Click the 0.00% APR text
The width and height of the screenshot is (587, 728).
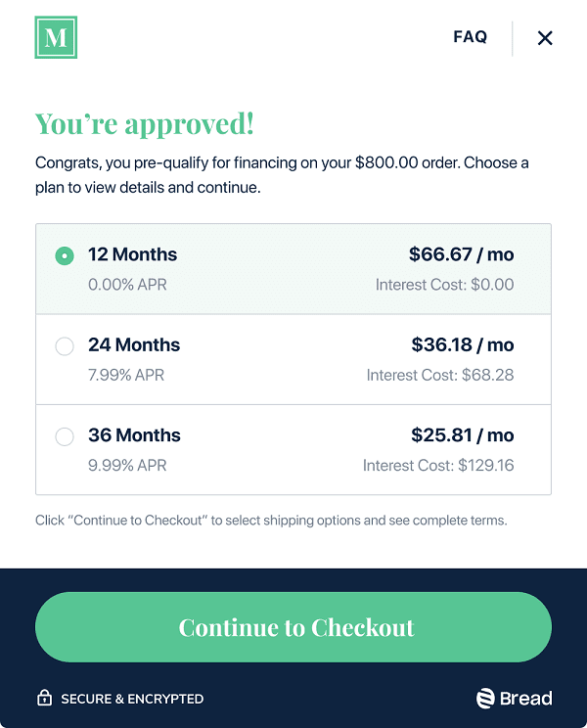[x=127, y=285]
